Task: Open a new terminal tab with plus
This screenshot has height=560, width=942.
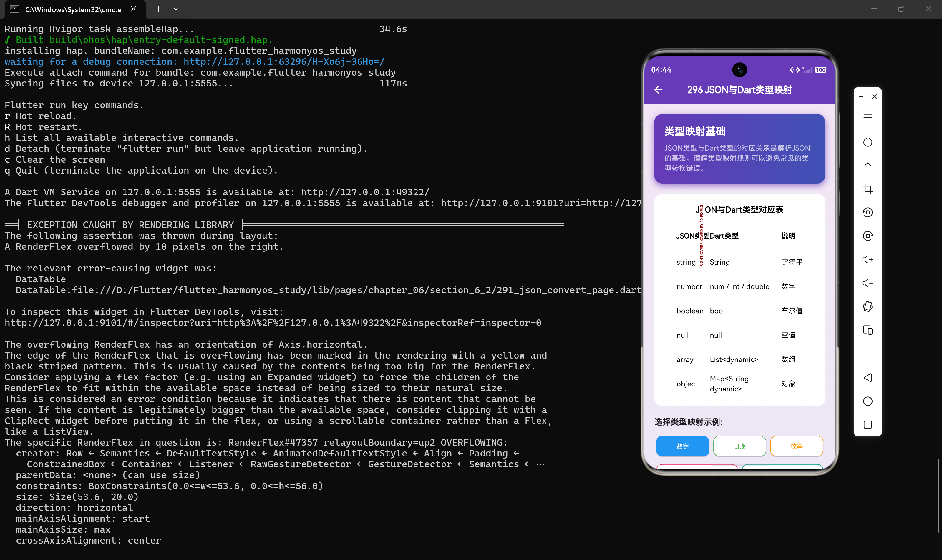Action: pos(158,9)
